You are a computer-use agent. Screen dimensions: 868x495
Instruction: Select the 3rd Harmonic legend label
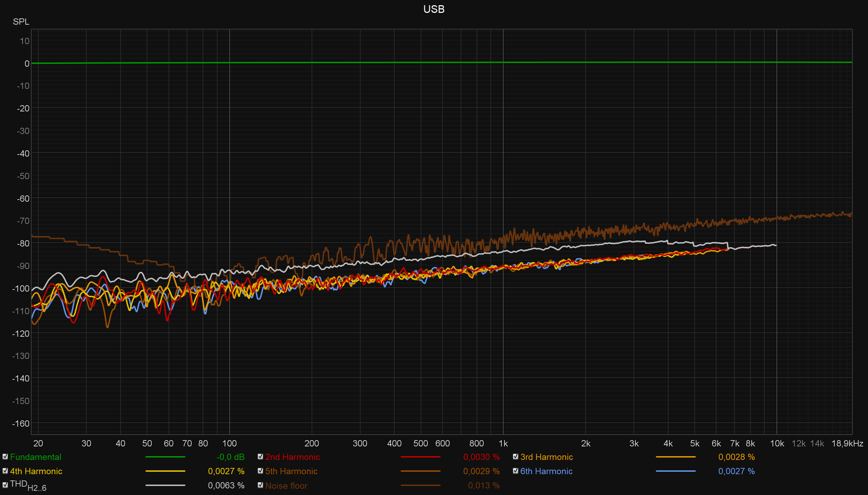[x=546, y=457]
